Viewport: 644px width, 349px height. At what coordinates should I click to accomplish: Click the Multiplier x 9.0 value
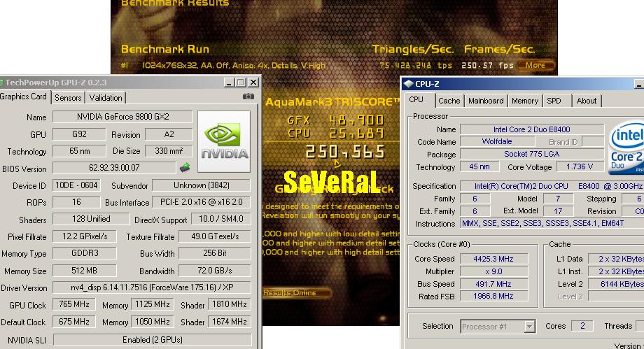tap(493, 271)
